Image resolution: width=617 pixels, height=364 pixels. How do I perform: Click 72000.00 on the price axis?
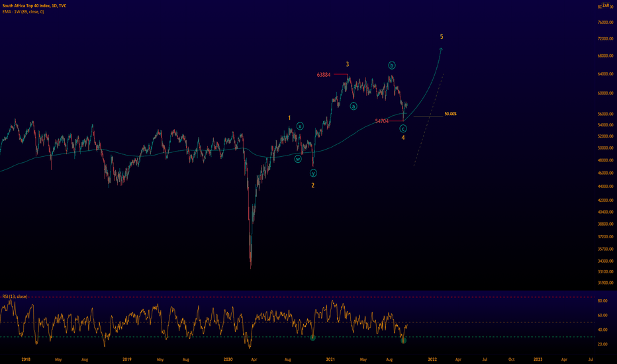point(606,38)
